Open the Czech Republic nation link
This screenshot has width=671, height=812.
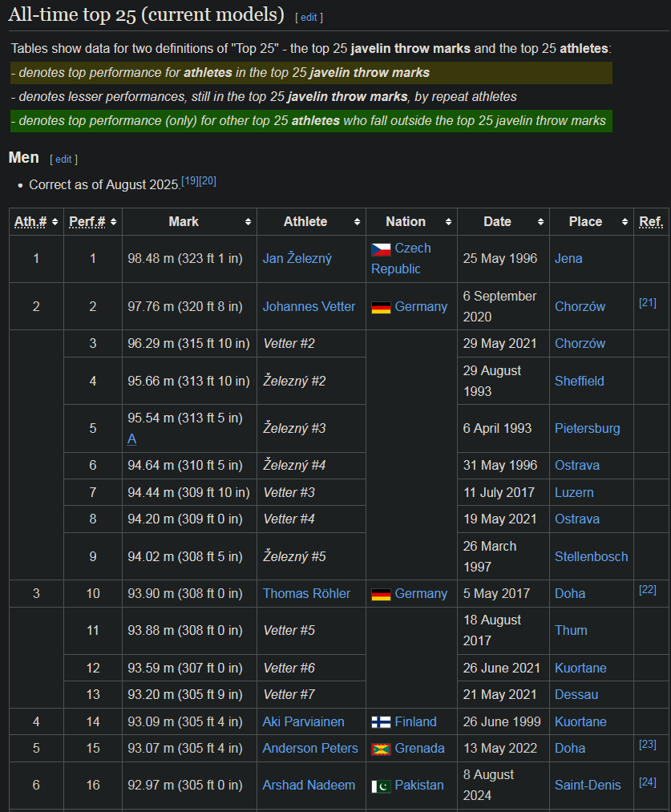pyautogui.click(x=402, y=258)
